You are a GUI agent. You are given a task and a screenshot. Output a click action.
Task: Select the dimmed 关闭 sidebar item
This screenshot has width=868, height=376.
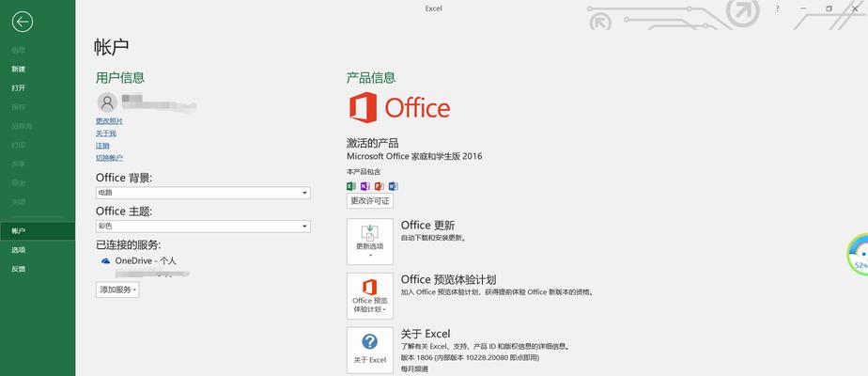pyautogui.click(x=18, y=201)
